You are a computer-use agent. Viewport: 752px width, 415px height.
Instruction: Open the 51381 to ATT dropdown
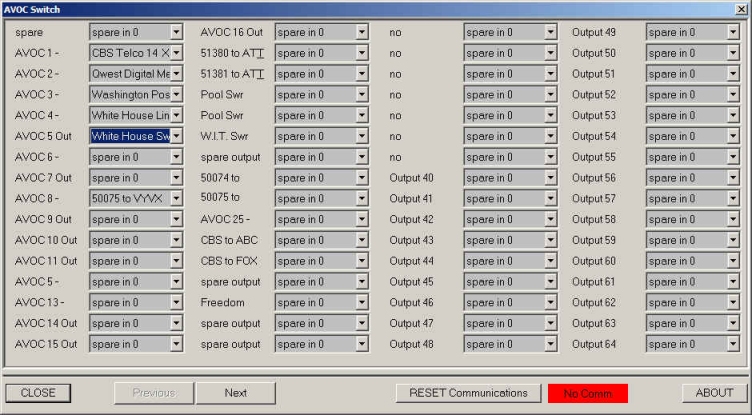[x=362, y=74]
